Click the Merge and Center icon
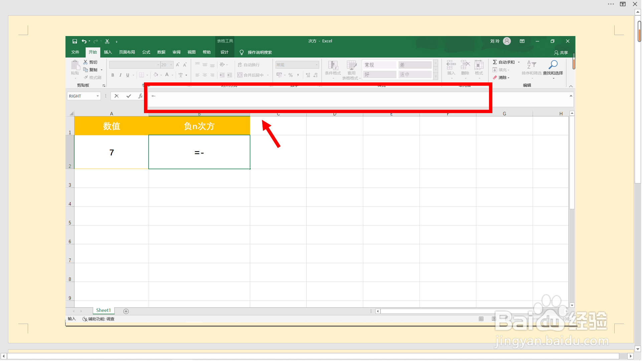Viewport: 644px width, 363px height. [240, 75]
